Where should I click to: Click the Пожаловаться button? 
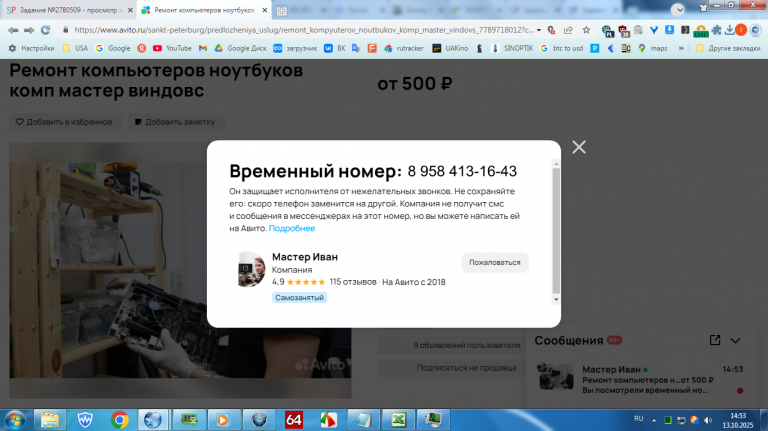(x=495, y=263)
